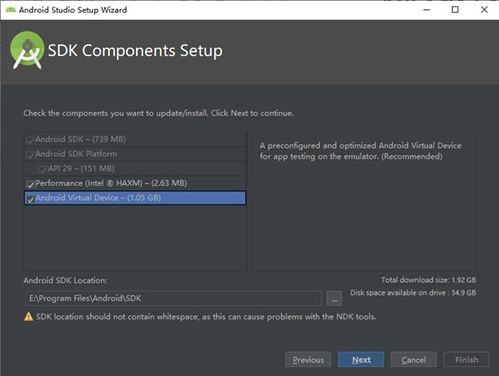The width and height of the screenshot is (499, 376).
Task: Open the SDK location browse button
Action: (334, 298)
